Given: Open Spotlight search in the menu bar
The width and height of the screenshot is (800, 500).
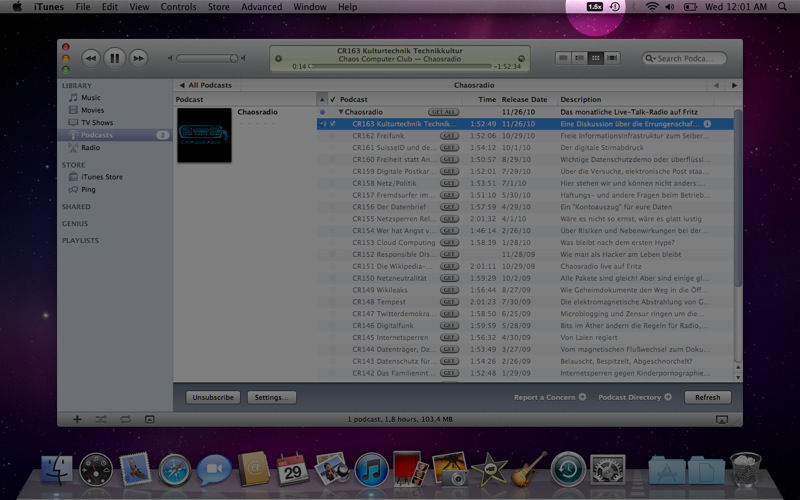Looking at the screenshot, I should 782,7.
